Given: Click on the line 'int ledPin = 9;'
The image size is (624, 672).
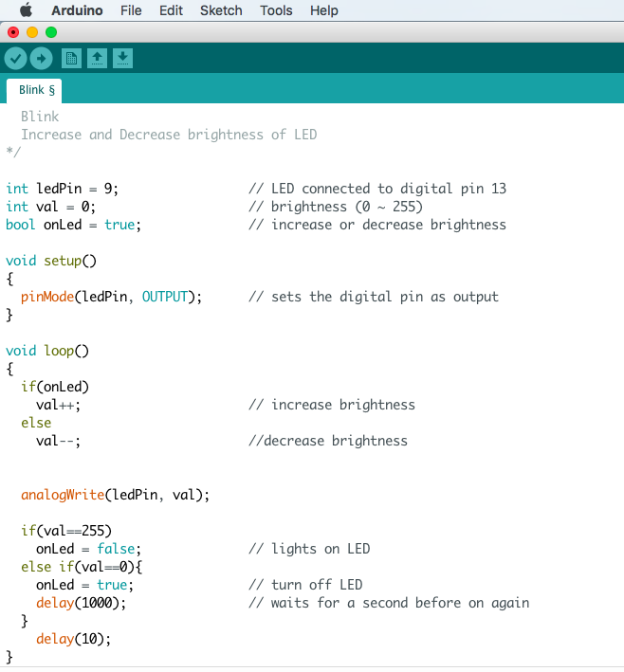Looking at the screenshot, I should [63, 189].
